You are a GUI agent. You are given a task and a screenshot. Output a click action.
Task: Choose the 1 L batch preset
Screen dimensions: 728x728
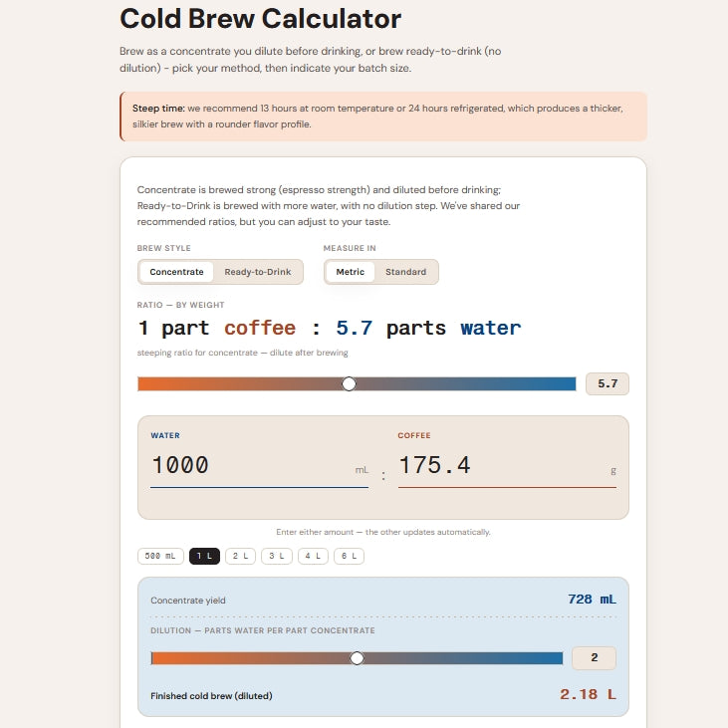(204, 556)
